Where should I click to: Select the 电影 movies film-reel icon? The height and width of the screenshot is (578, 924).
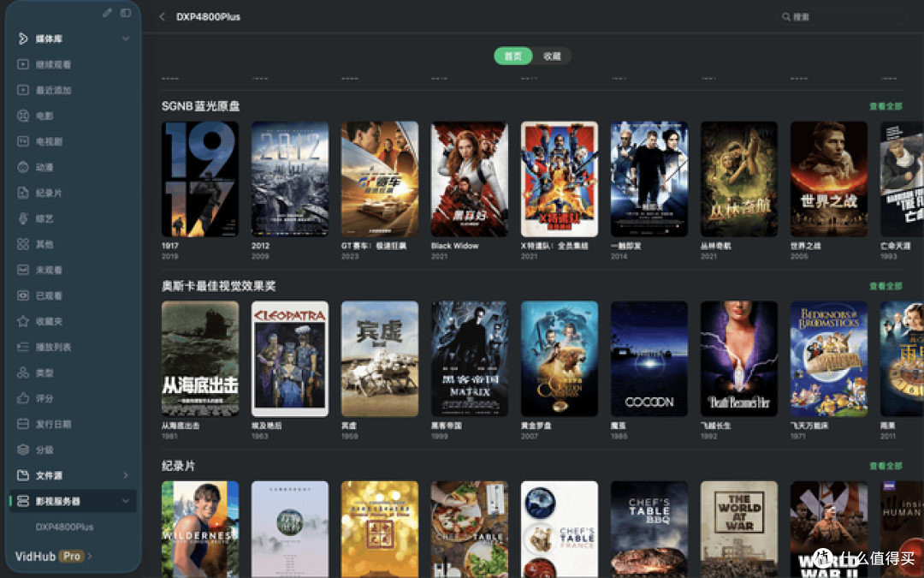click(23, 116)
